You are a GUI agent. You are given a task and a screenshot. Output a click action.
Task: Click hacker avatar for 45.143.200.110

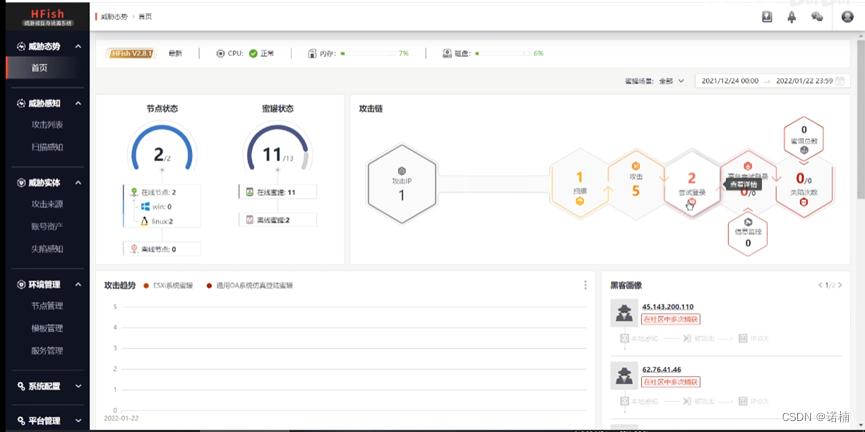coord(624,313)
